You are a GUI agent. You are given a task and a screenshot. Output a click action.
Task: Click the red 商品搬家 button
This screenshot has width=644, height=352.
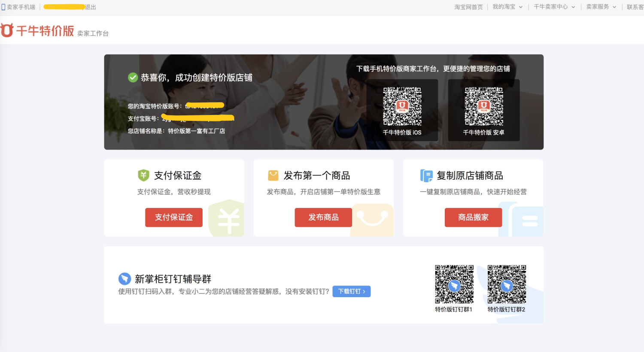click(473, 217)
